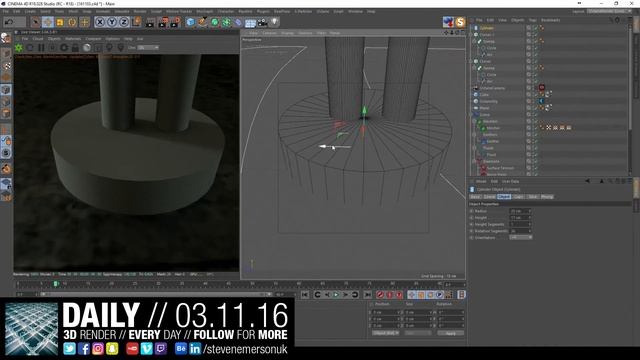Disable the Cube object's green checkmark
This screenshot has height=360, width=640.
pyautogui.click(x=535, y=95)
